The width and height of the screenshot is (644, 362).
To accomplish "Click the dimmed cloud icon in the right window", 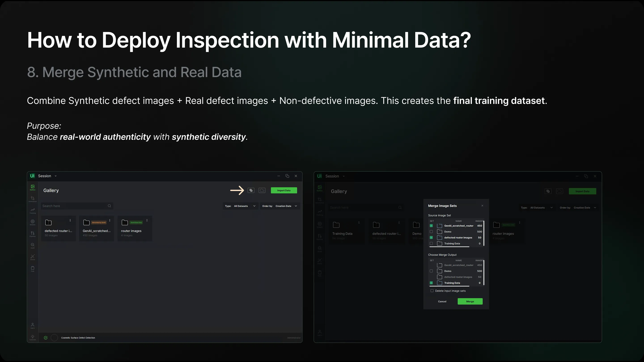I will click(x=559, y=191).
